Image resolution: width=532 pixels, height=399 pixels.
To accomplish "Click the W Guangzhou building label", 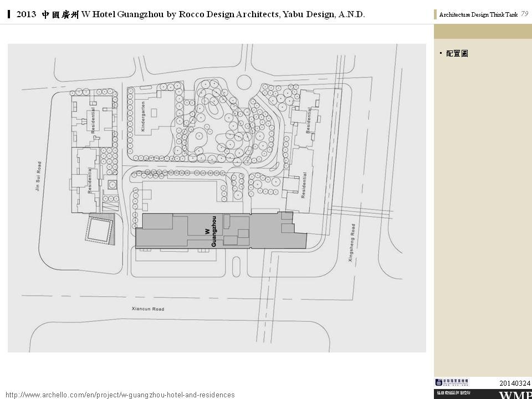I will pos(210,231).
